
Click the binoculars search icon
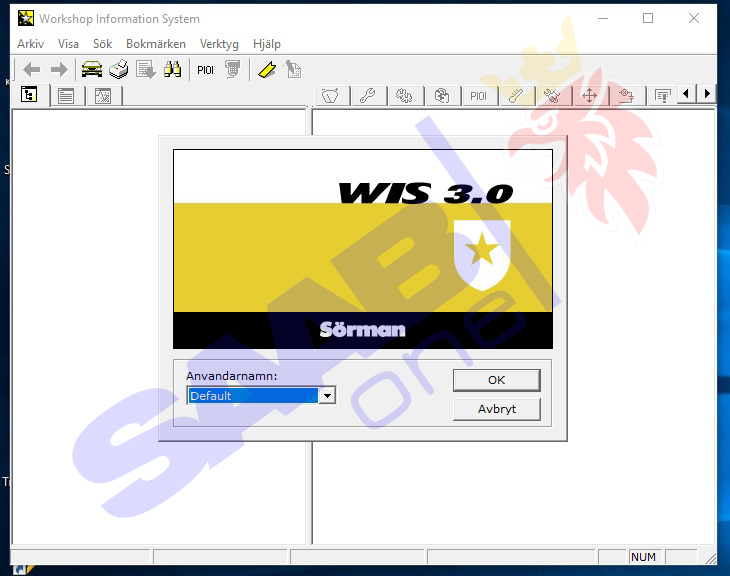tap(172, 70)
